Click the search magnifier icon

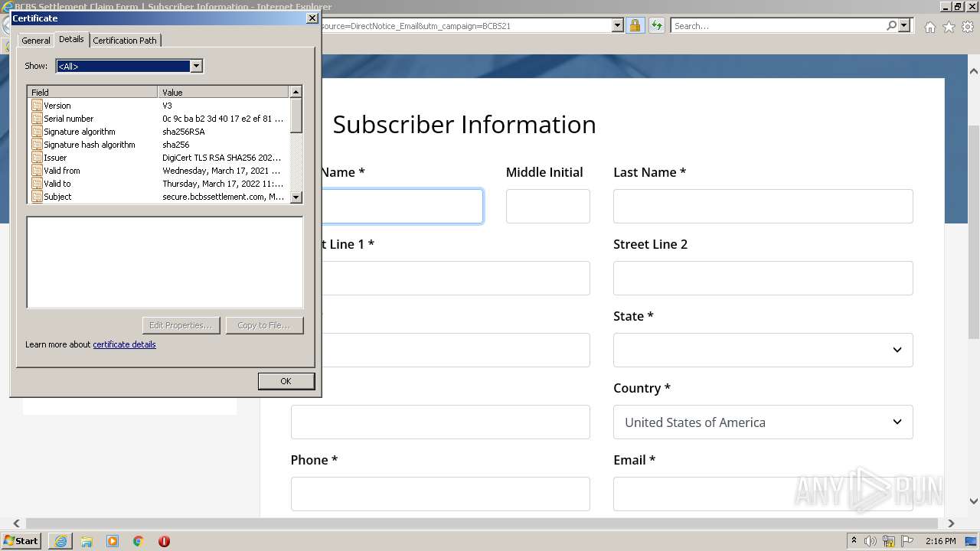[891, 25]
